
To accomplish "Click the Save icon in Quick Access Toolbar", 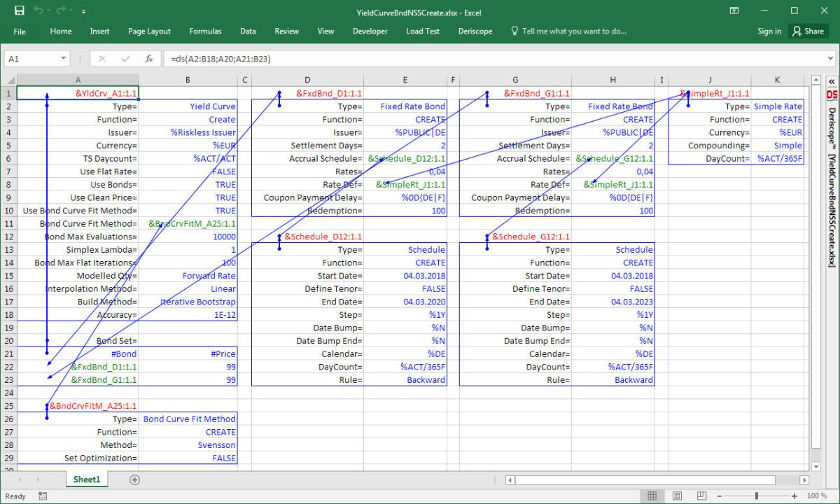I will (19, 12).
